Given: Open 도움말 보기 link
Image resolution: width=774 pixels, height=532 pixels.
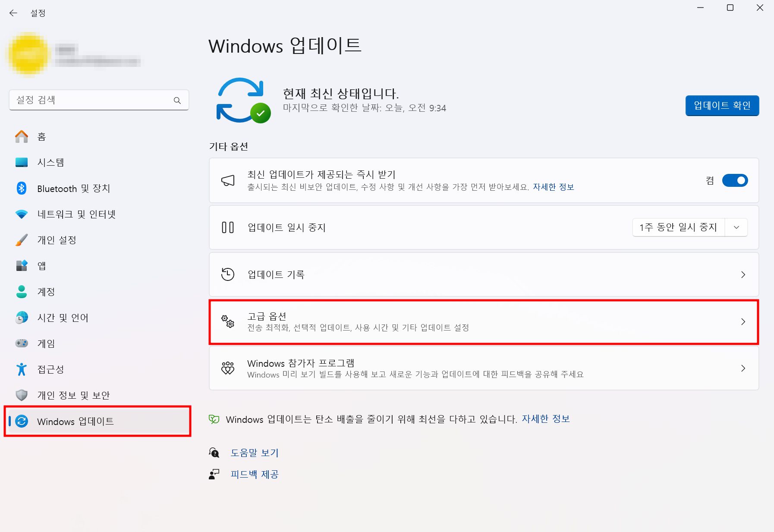Looking at the screenshot, I should [x=255, y=453].
